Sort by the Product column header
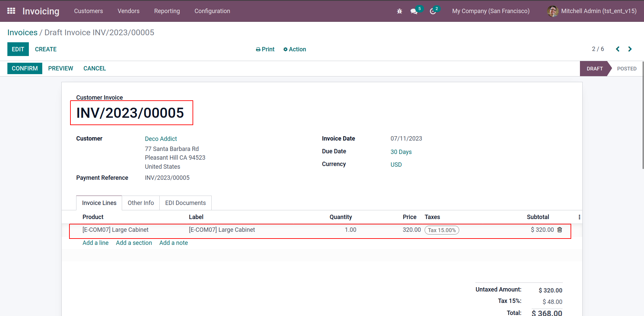 point(93,217)
